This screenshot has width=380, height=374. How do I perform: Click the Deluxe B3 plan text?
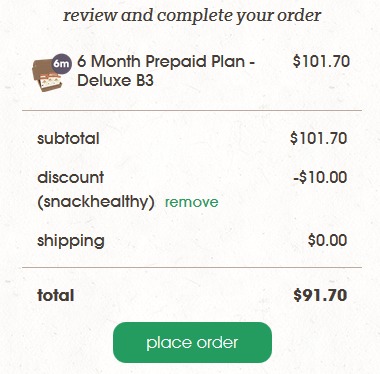[x=115, y=80]
